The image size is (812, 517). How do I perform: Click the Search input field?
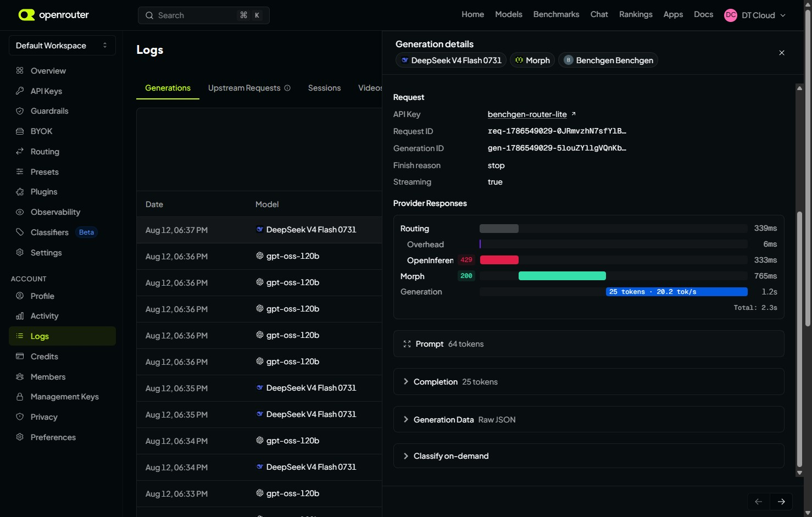[203, 15]
